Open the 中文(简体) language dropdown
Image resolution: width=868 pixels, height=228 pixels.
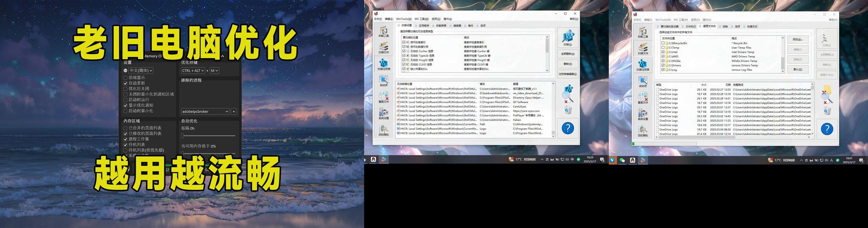(x=141, y=71)
